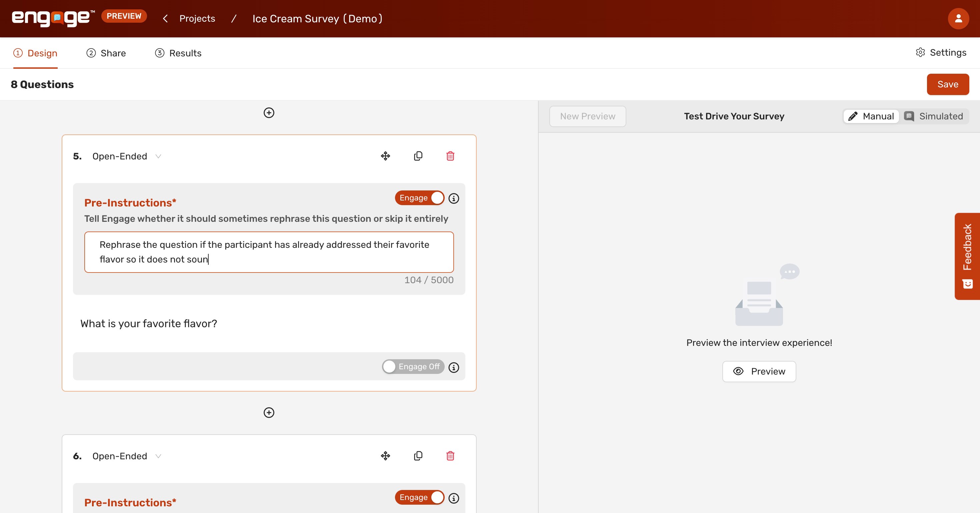
Task: Duplicate question 6
Action: [x=418, y=456]
